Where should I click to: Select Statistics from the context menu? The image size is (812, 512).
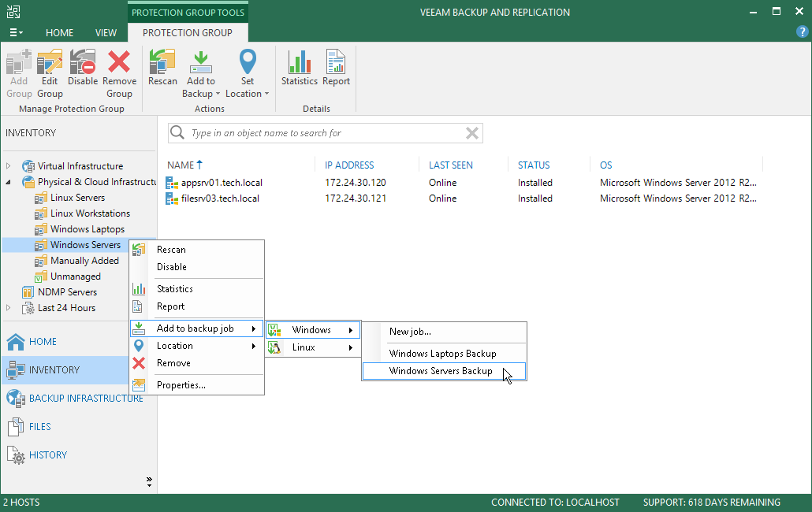197,288
